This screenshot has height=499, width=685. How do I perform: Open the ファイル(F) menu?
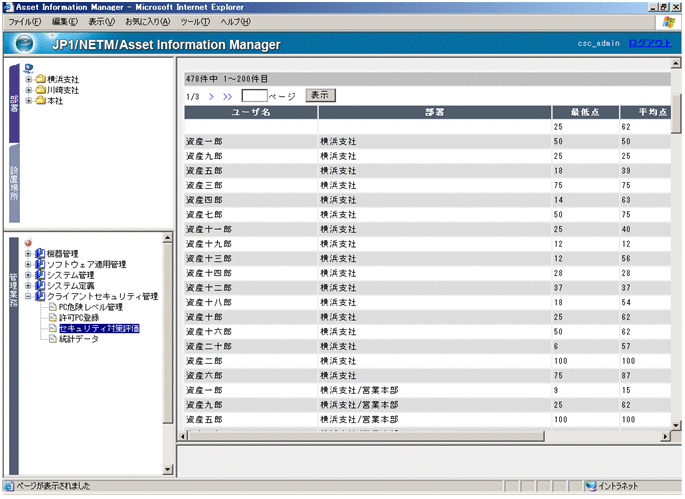[25, 21]
